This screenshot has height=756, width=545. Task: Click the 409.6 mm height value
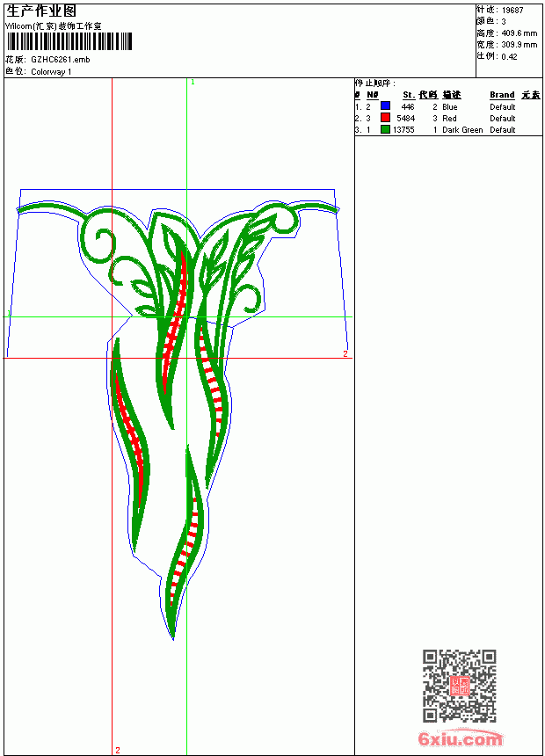pyautogui.click(x=519, y=33)
